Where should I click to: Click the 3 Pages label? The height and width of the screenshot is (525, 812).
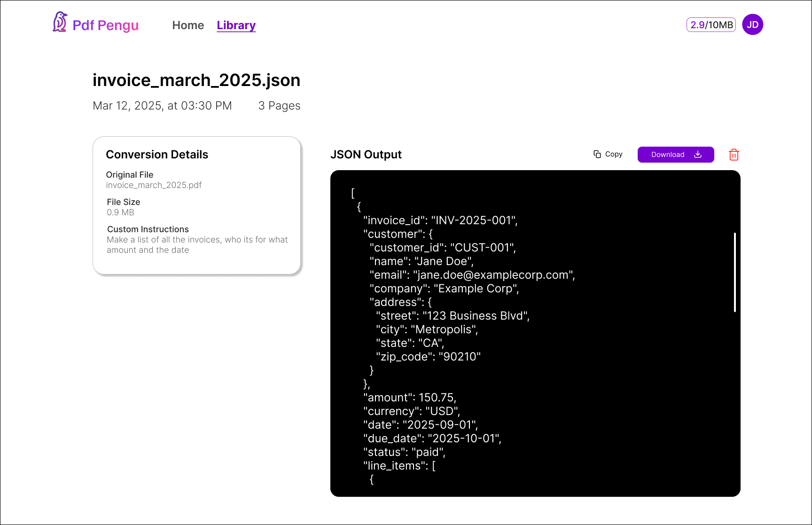279,106
